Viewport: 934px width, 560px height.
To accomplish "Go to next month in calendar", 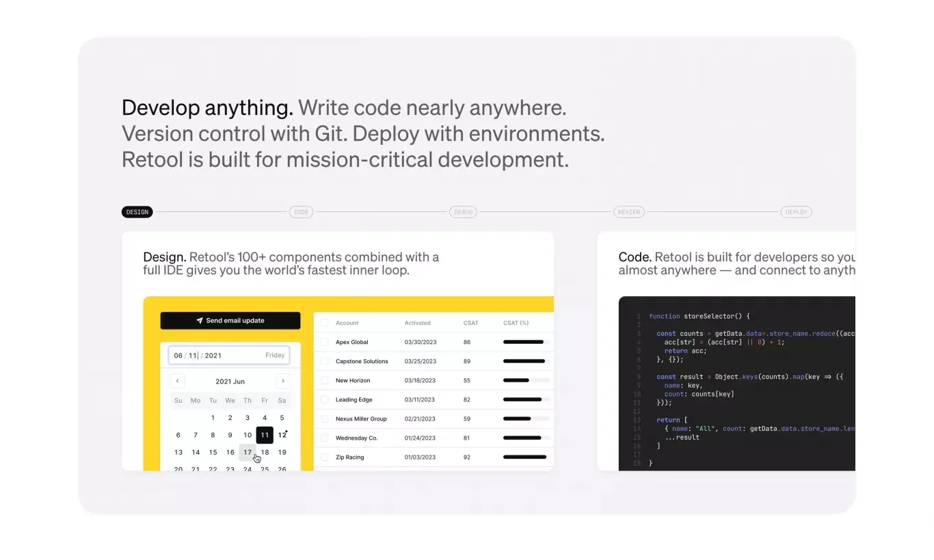I will [282, 382].
